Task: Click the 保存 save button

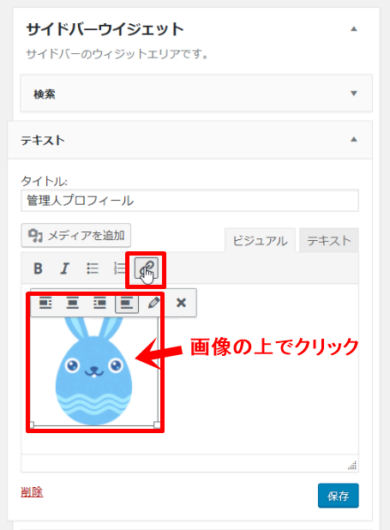Action: [x=338, y=496]
